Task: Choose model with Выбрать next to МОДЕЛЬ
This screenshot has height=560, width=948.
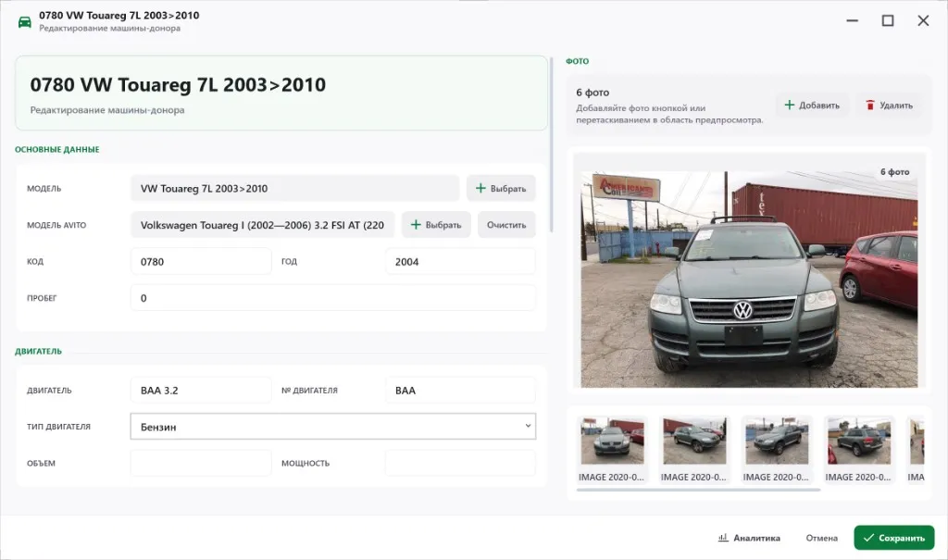Action: click(501, 188)
